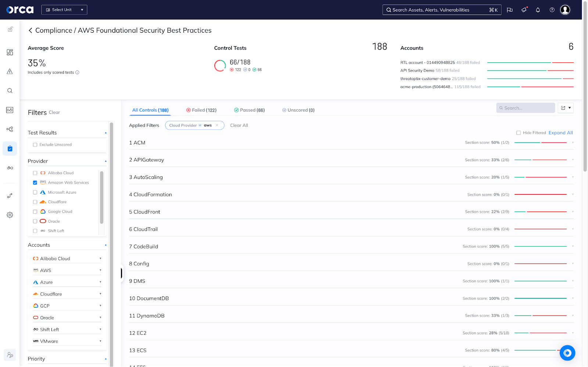Screen dimensions: 588x367
Task: Open the Settings gear icon in the sidebar
Action: click(10, 215)
